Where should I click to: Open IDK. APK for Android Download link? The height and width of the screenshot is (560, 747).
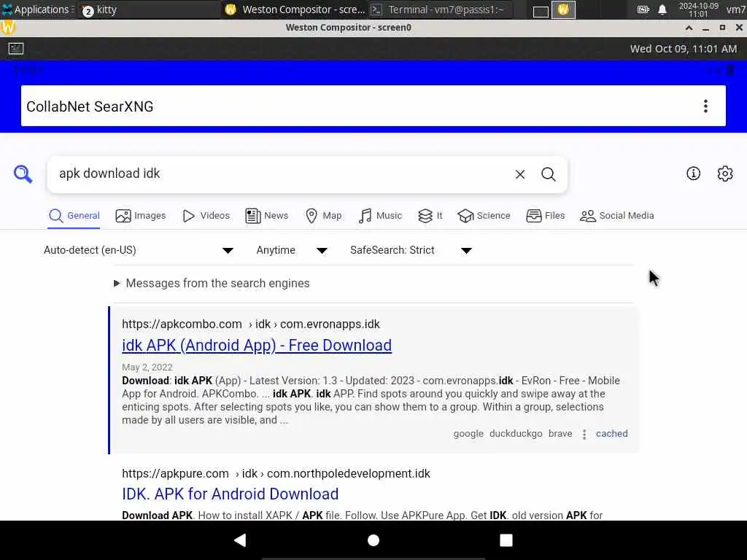(x=230, y=494)
